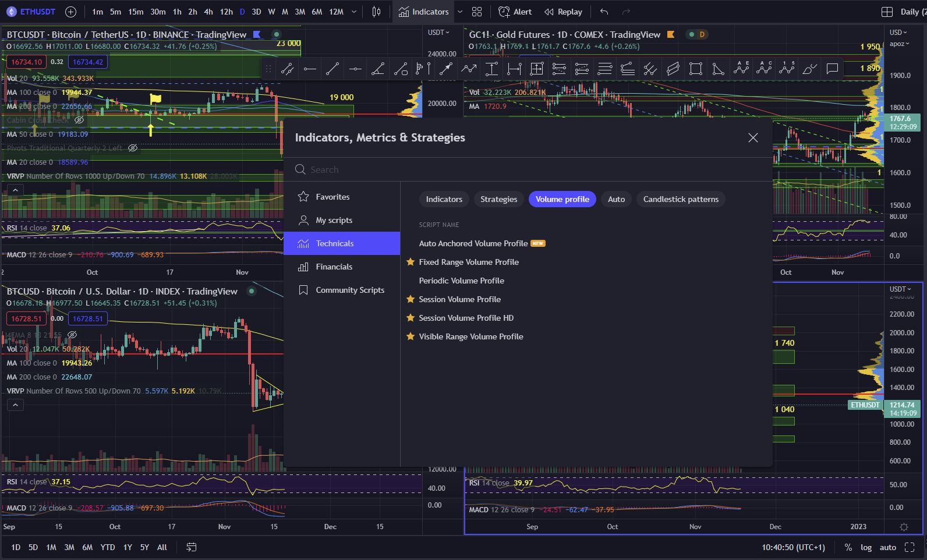This screenshot has height=560, width=927.
Task: Switch to the Candlestick patterns tab
Action: coord(681,199)
